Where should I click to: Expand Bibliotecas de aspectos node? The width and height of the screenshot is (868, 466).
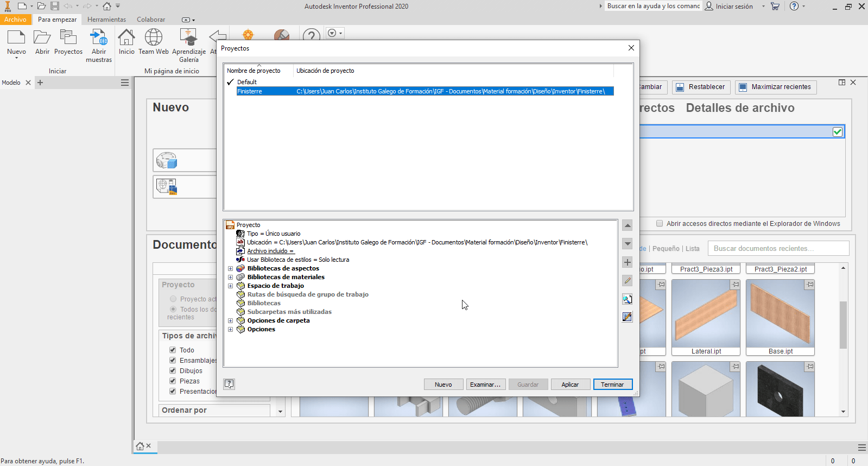point(230,268)
